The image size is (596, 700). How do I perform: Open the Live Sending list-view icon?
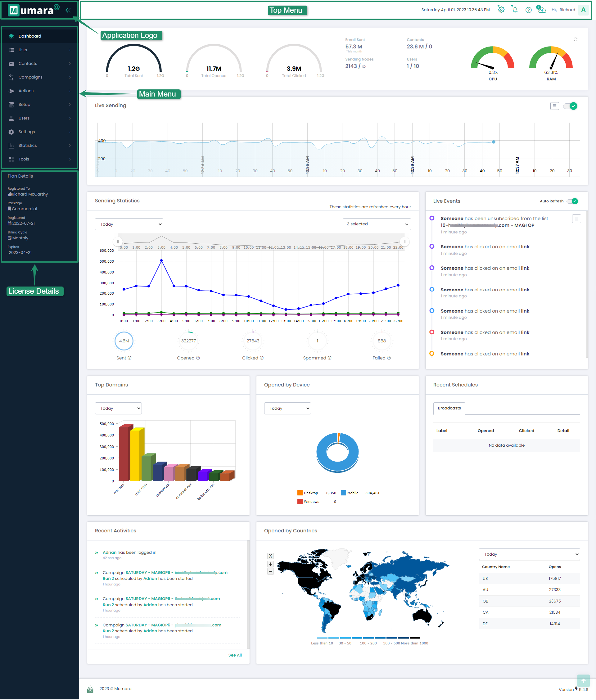click(554, 106)
